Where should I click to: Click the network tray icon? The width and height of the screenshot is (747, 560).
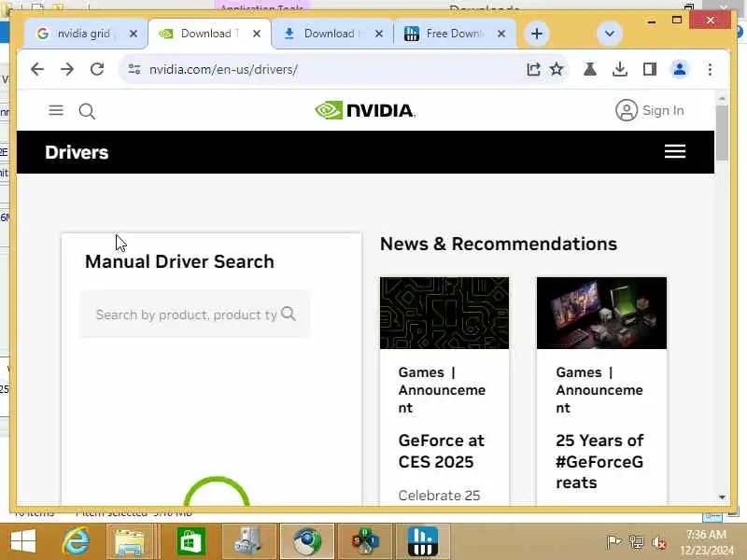[636, 542]
